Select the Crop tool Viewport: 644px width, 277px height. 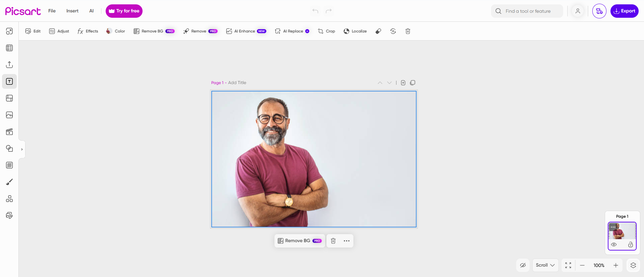click(326, 31)
